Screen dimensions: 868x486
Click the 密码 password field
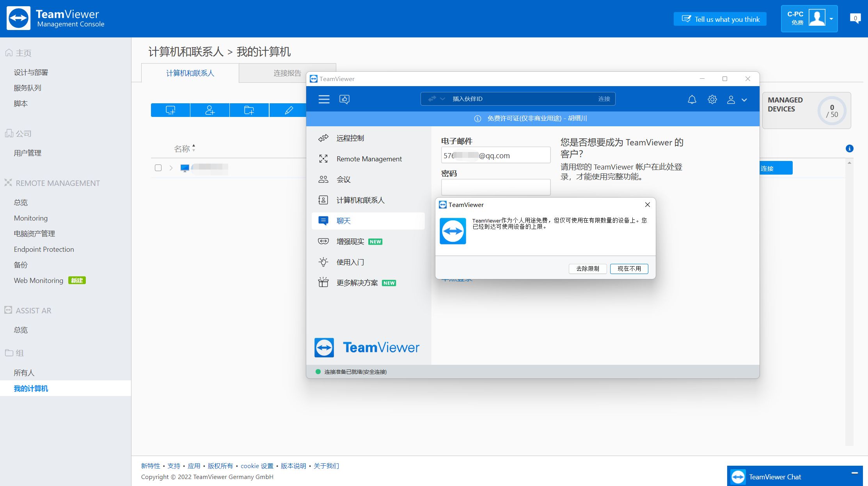coord(495,187)
